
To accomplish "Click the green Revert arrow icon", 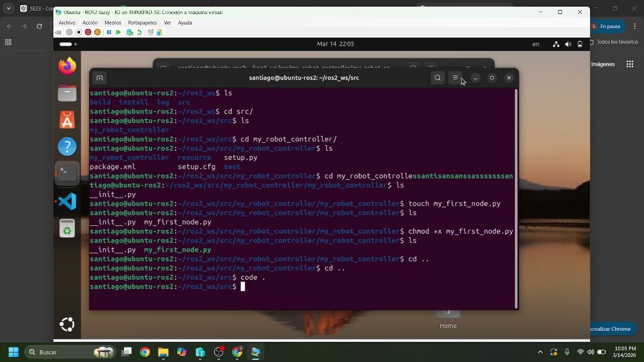I will click(x=139, y=32).
